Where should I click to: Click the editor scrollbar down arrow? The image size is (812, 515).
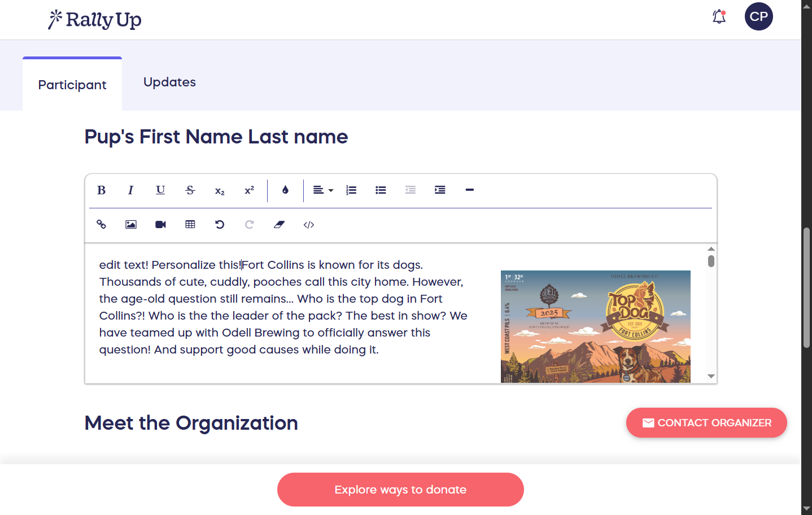pos(711,376)
